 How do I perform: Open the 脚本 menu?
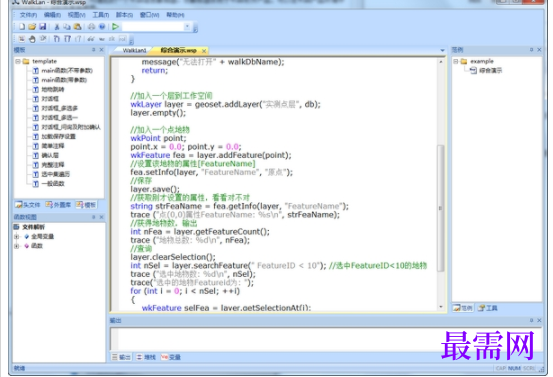coord(124,15)
